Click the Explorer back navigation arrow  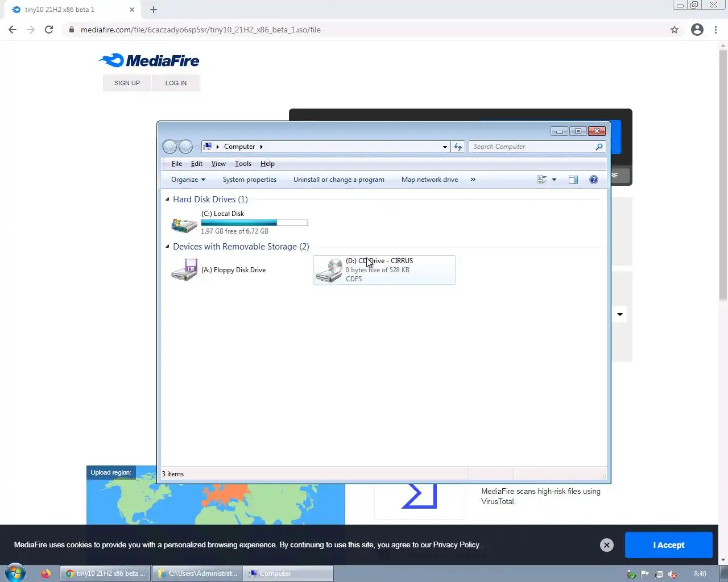[169, 147]
